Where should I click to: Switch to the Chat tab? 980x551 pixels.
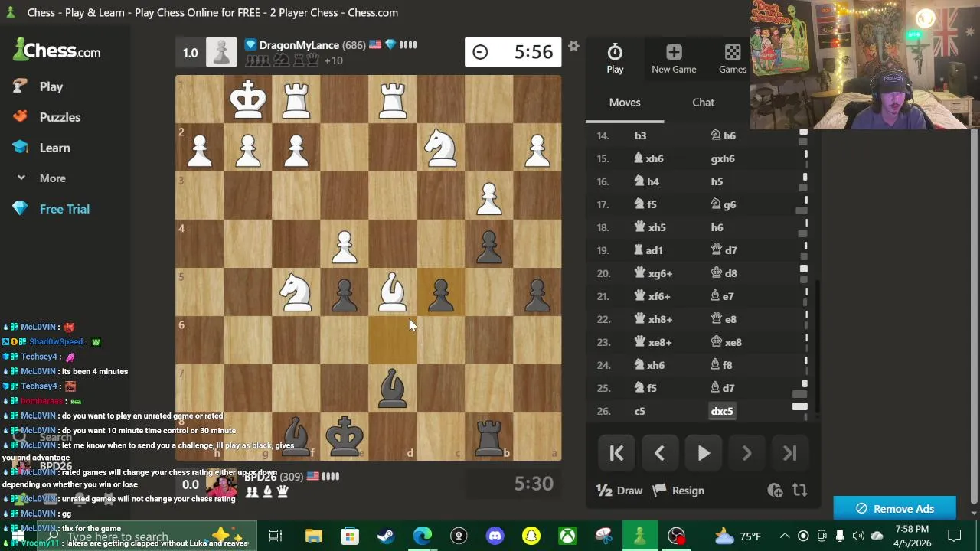point(703,103)
